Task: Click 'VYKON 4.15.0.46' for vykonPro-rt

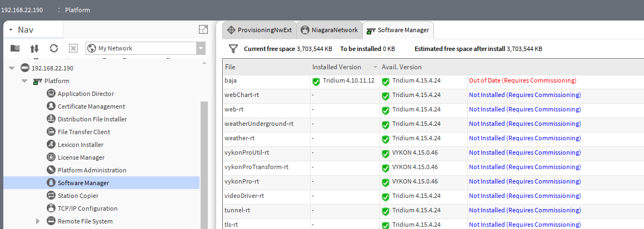Action: [415, 181]
